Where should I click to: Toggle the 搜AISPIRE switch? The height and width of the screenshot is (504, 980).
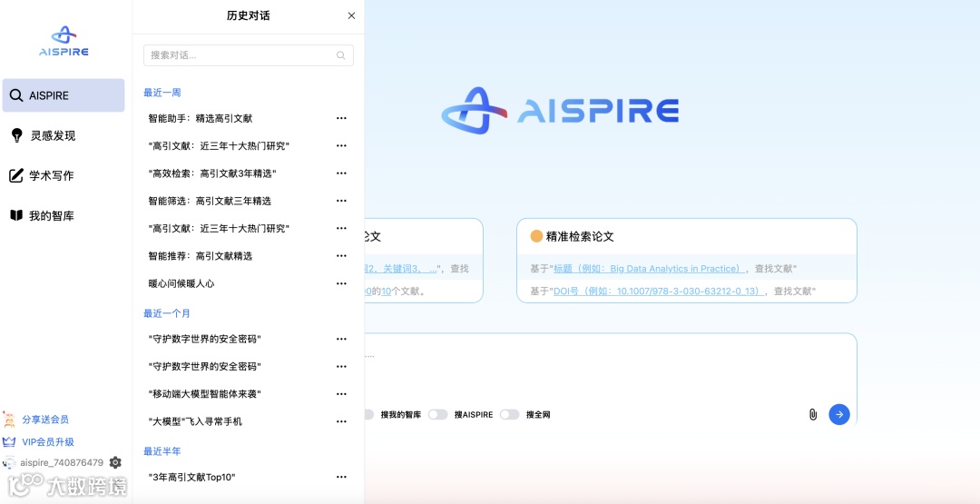[438, 415]
